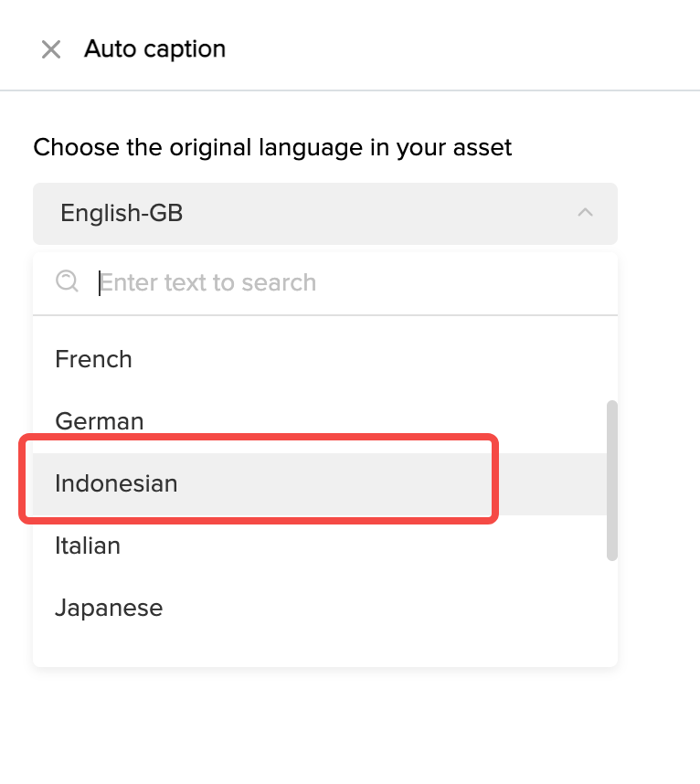Click the blank header area right of the title
Image resolution: width=700 pixels, height=784 pixels.
[x=457, y=49]
